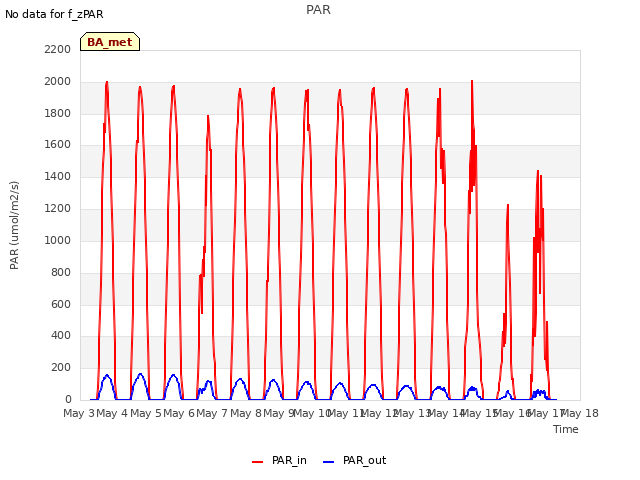640x480 pixels.
Task: Click the 1400 y-axis tick label
Action: click(58, 177)
